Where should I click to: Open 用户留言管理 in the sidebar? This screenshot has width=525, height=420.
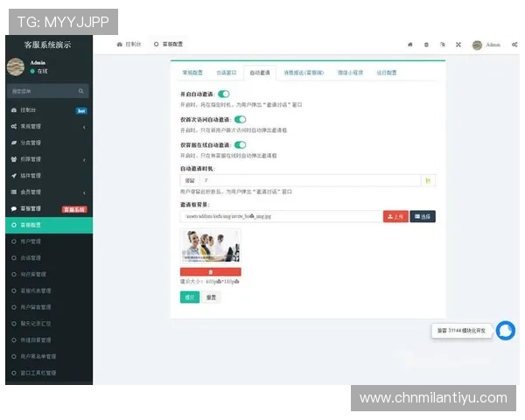coord(49,307)
